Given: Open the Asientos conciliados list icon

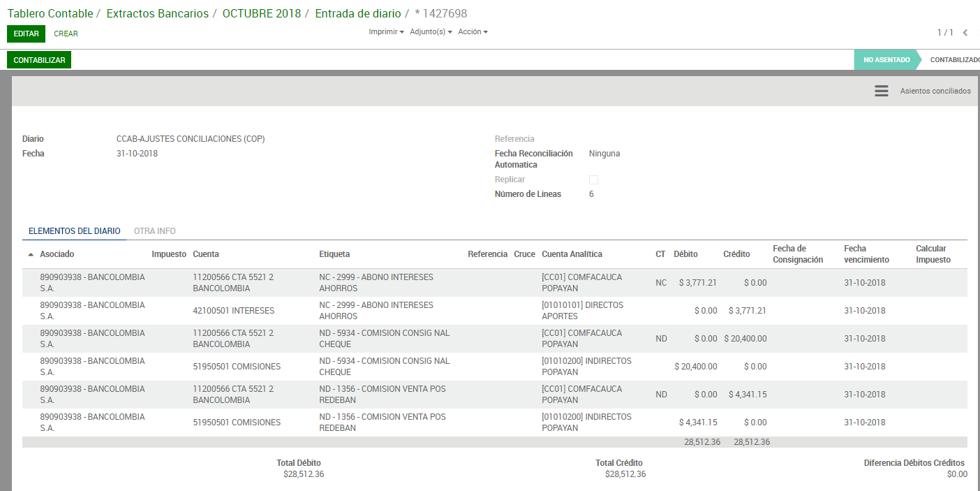Looking at the screenshot, I should (881, 91).
